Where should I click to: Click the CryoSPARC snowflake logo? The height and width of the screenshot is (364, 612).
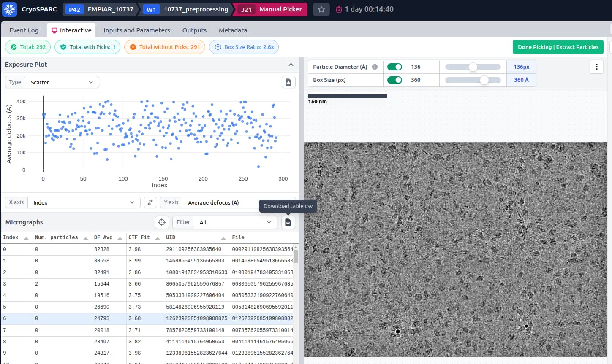[9, 9]
